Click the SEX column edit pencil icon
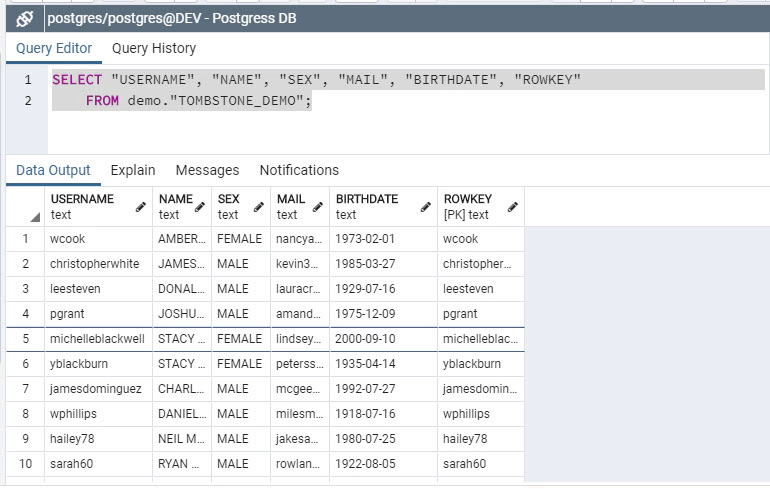This screenshot has width=770, height=489. (258, 207)
